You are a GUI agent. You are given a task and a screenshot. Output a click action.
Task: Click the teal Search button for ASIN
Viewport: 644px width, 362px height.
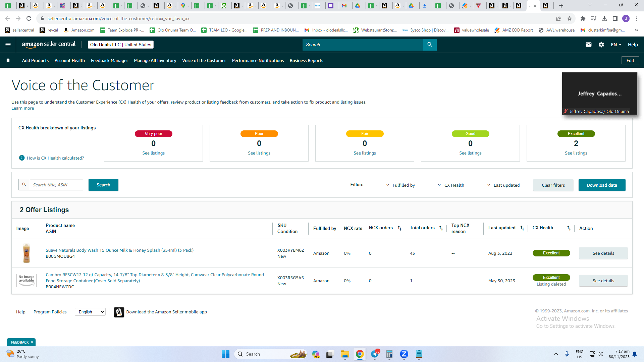click(x=103, y=185)
